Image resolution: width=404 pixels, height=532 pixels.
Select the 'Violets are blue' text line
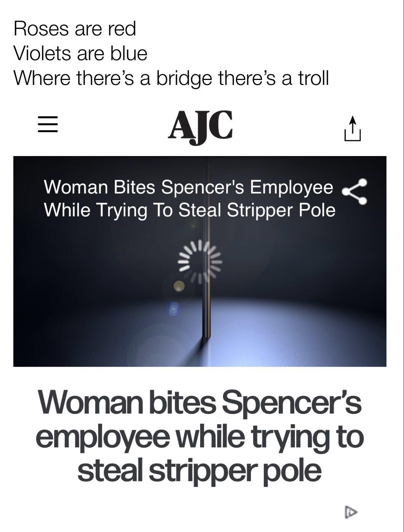pyautogui.click(x=80, y=53)
